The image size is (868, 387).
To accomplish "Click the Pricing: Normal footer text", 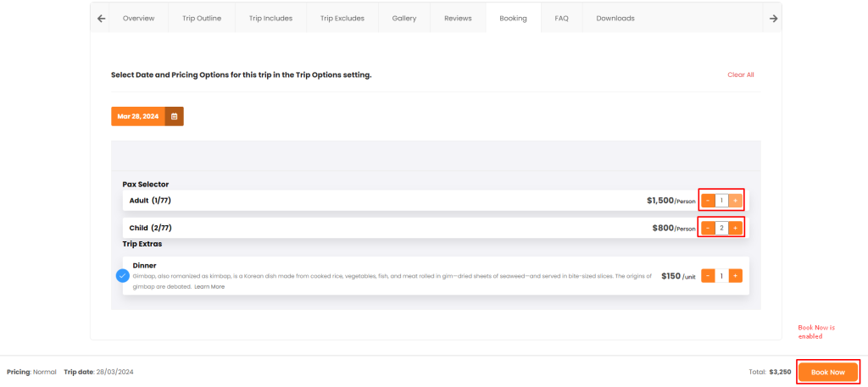I will coord(31,372).
